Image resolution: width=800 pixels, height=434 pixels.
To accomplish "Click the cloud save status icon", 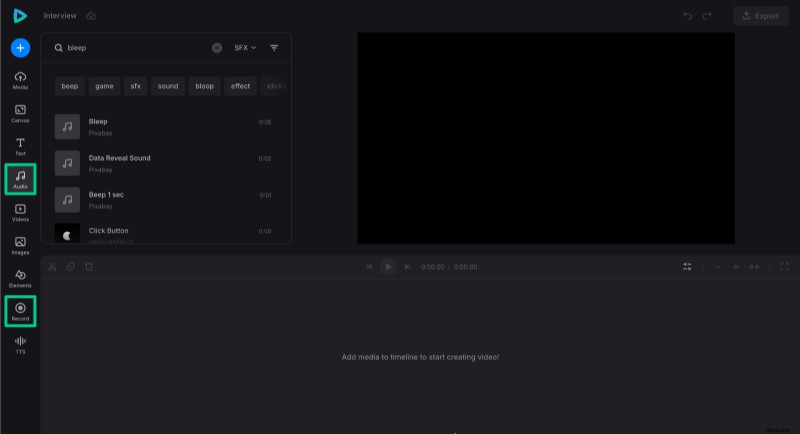I will (x=91, y=16).
